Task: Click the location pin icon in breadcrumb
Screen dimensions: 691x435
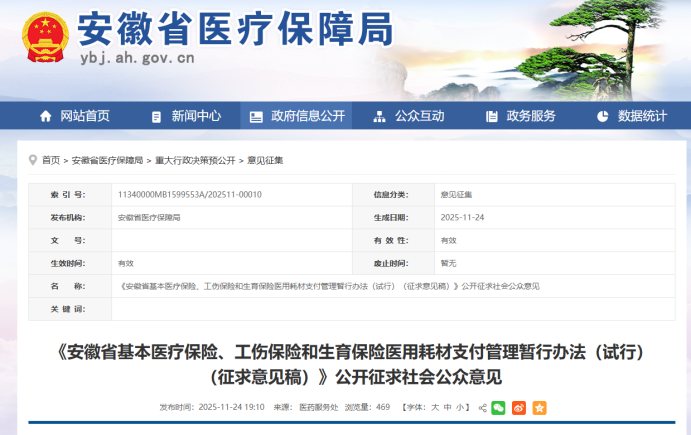Action: [33, 160]
